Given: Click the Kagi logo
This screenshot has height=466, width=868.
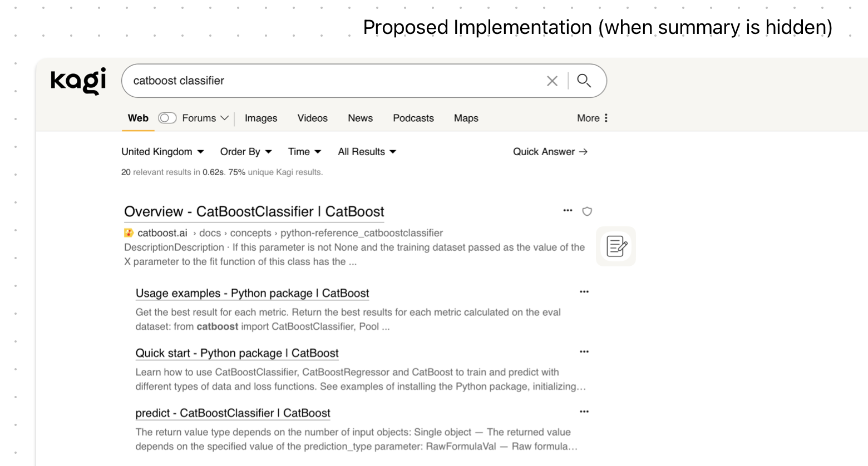Looking at the screenshot, I should [78, 81].
